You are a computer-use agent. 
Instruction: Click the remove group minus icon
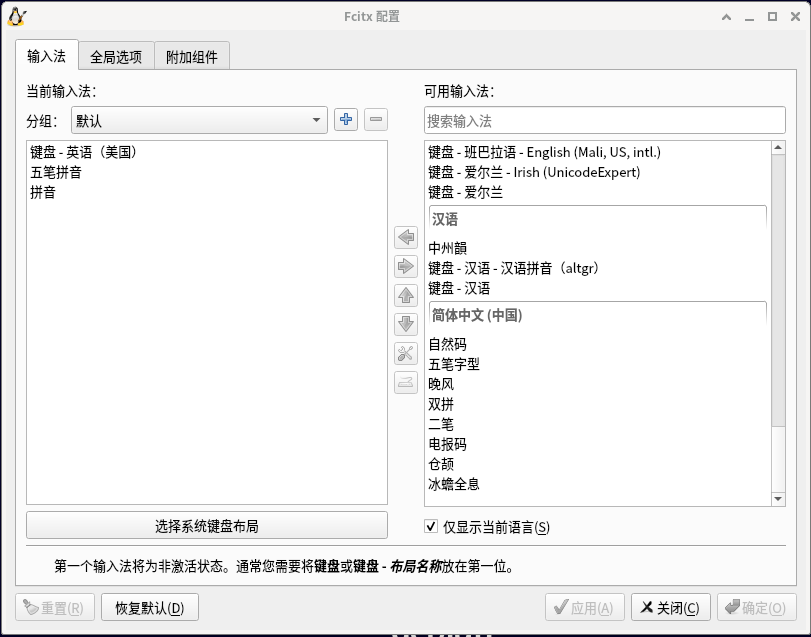[376, 119]
